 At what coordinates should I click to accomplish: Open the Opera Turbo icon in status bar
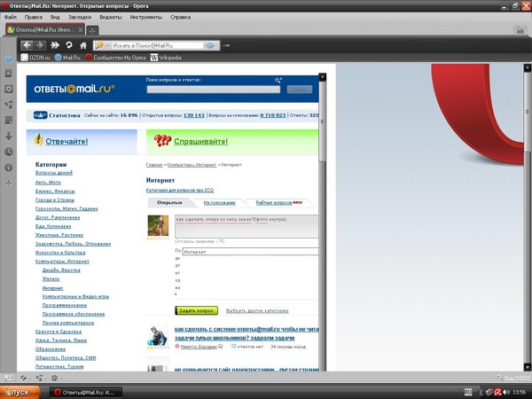[x=55, y=378]
